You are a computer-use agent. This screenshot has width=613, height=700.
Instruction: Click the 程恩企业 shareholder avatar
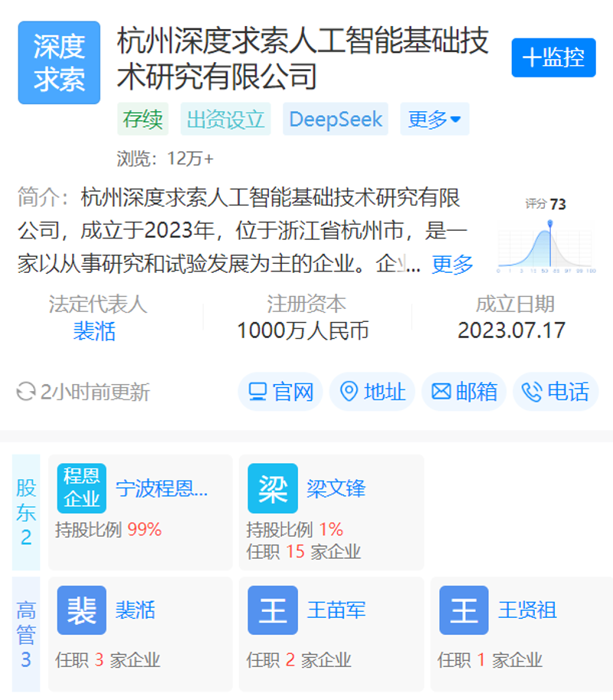tap(82, 488)
